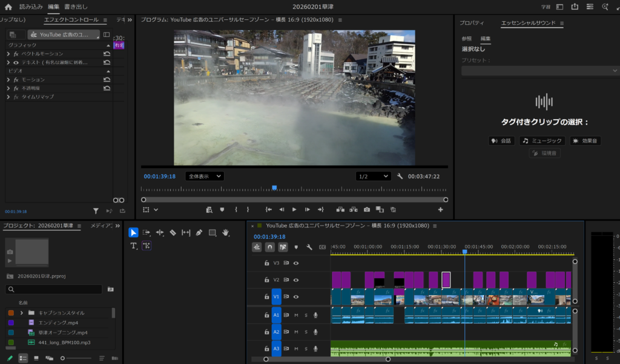The height and width of the screenshot is (364, 620).
Task: Click the 会話 dialogue tag button
Action: [x=501, y=141]
